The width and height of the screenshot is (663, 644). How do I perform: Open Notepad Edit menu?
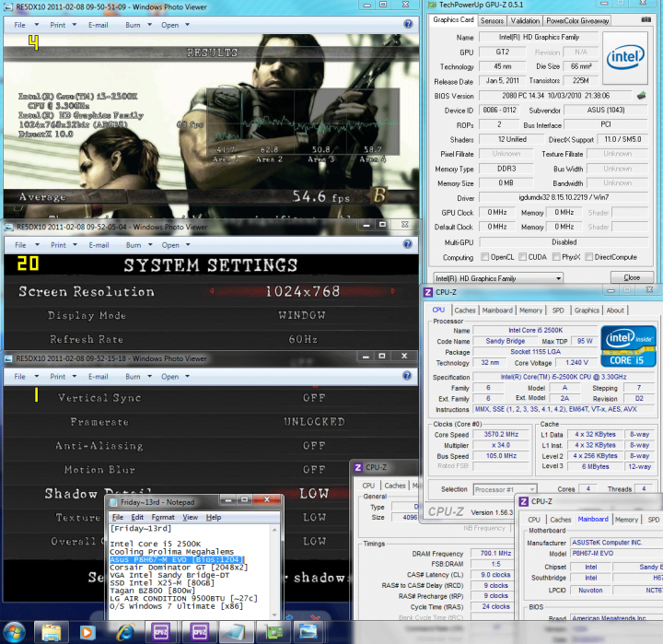coord(137,517)
